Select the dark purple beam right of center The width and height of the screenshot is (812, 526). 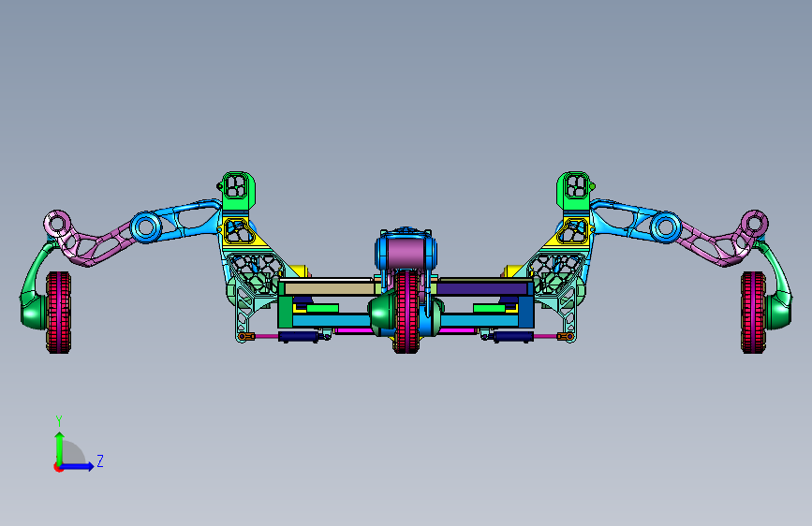(482, 289)
